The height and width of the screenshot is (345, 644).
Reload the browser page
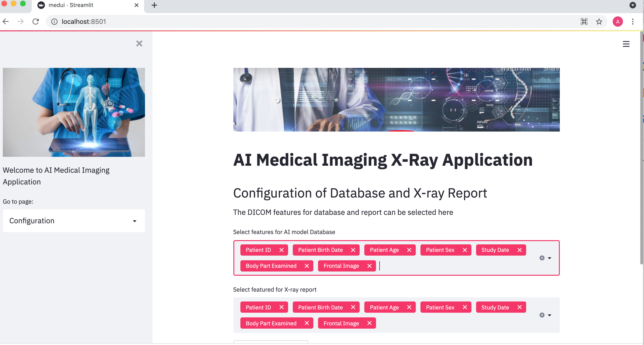tap(36, 22)
